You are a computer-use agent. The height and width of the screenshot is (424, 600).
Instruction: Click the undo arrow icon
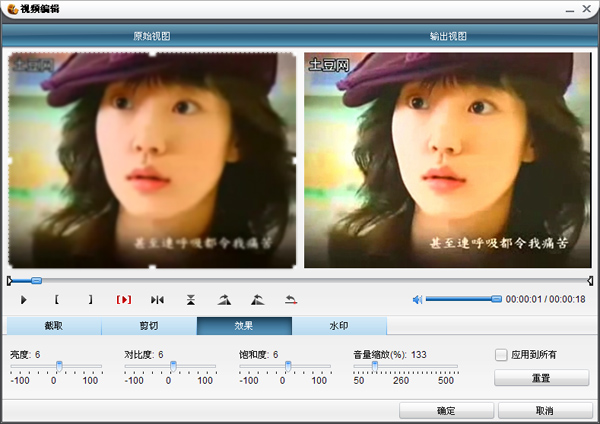coord(291,300)
